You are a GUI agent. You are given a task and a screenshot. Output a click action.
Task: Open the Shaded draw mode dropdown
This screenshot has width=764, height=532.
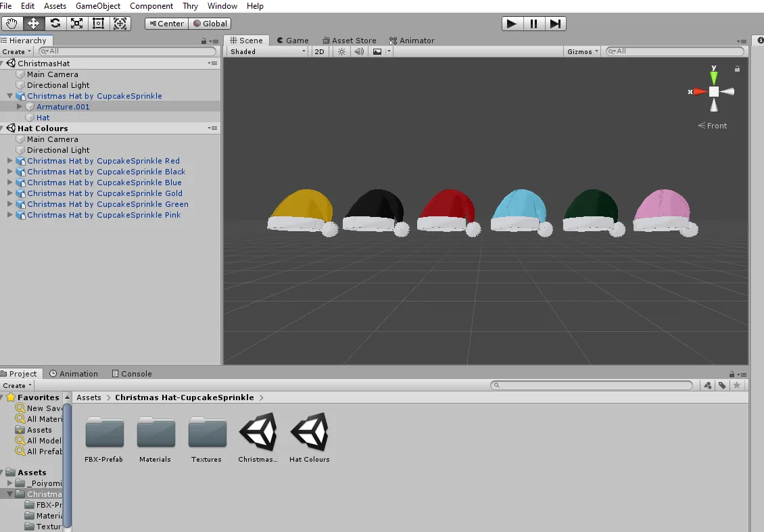[x=266, y=51]
